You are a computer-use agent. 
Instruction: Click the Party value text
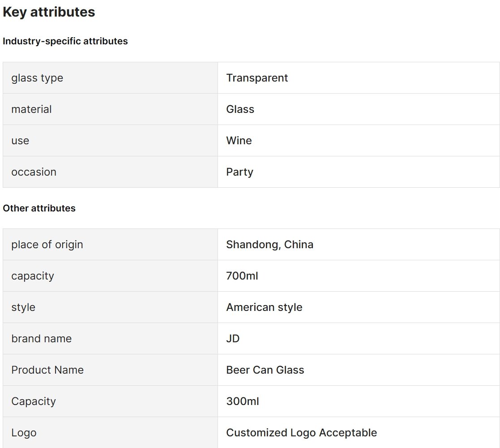point(239,172)
